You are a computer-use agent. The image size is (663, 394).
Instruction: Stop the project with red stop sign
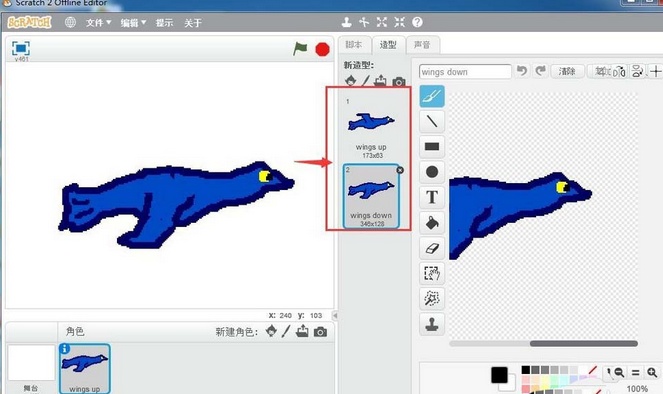coord(322,49)
